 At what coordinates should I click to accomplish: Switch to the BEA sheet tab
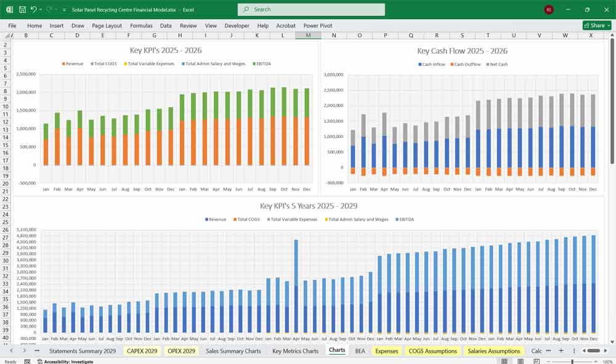coord(360,350)
